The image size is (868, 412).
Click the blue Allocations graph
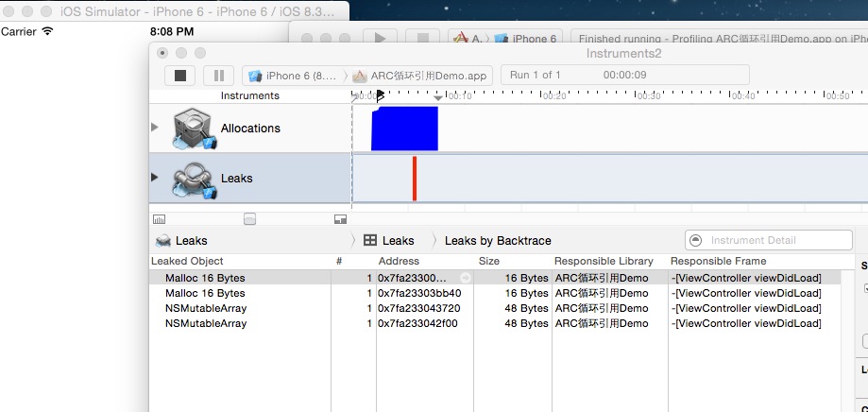[404, 129]
